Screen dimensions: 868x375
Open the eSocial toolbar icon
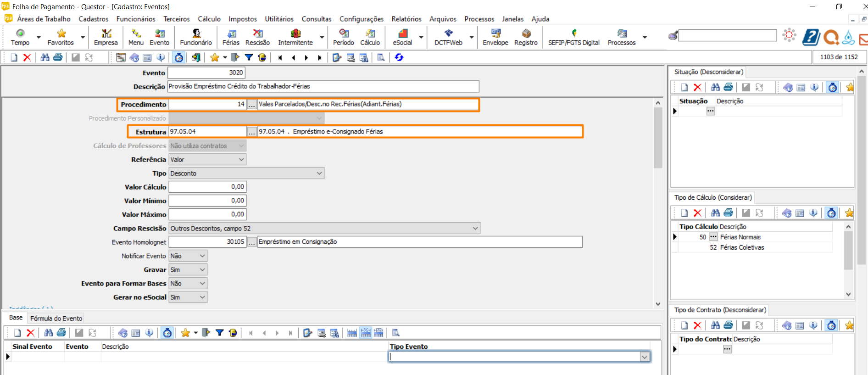[x=402, y=37]
